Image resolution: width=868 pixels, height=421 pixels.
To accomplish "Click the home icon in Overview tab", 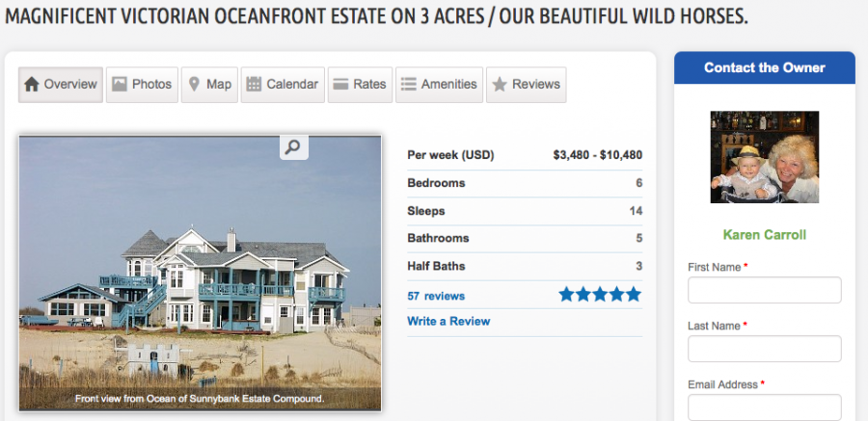I will (x=32, y=85).
